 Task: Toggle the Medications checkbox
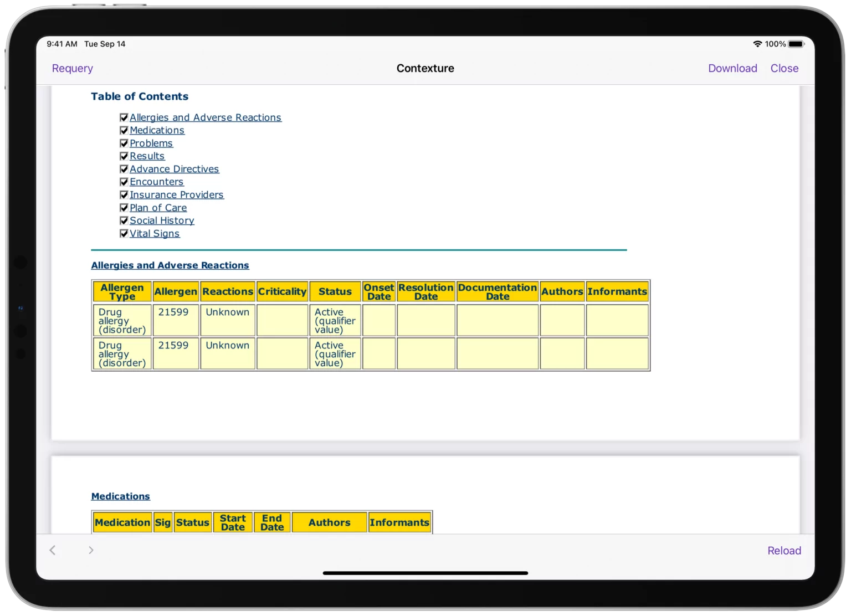click(x=124, y=131)
